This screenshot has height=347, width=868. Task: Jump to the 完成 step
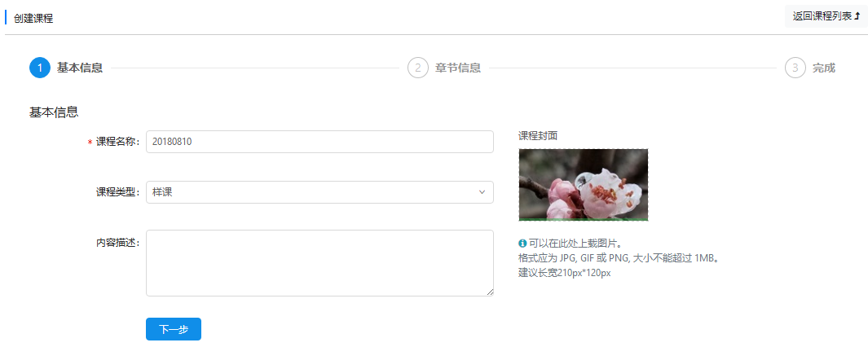[824, 68]
